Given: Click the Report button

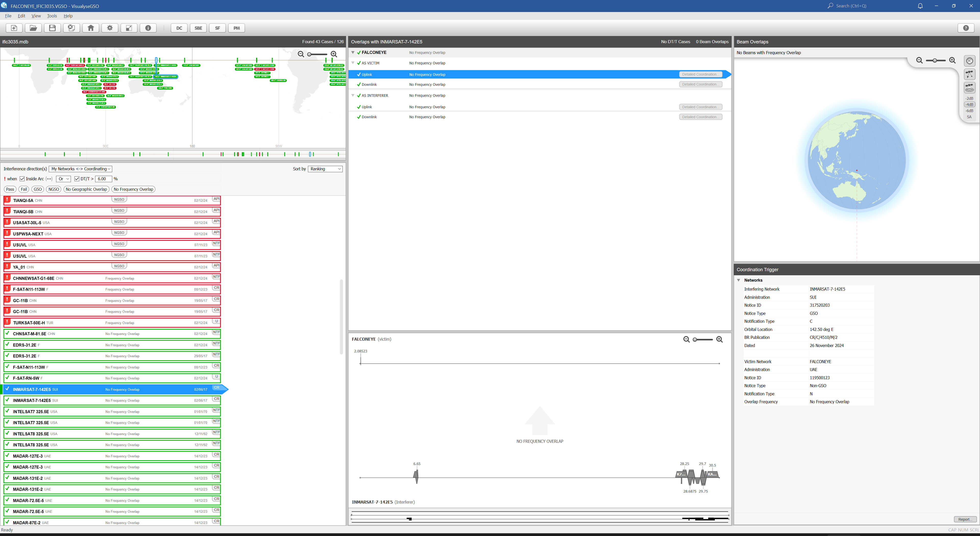Looking at the screenshot, I should 965,520.
